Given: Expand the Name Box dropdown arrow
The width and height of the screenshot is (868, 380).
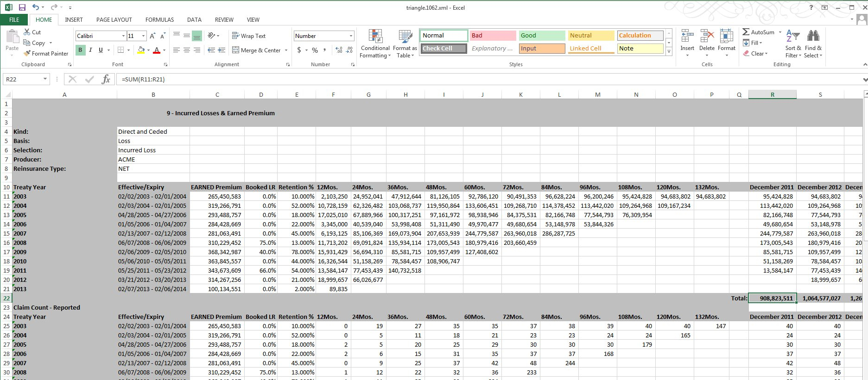Looking at the screenshot, I should (45, 79).
